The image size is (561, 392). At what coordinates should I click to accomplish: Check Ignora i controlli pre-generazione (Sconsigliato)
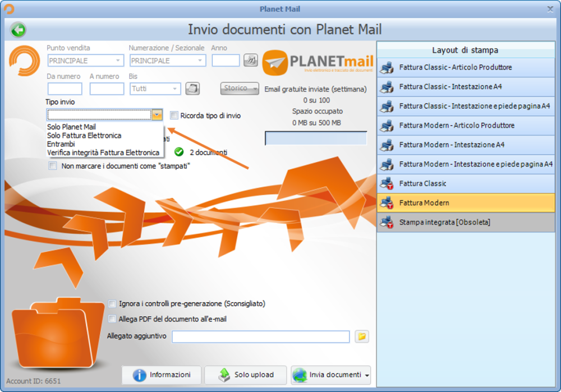point(112,303)
